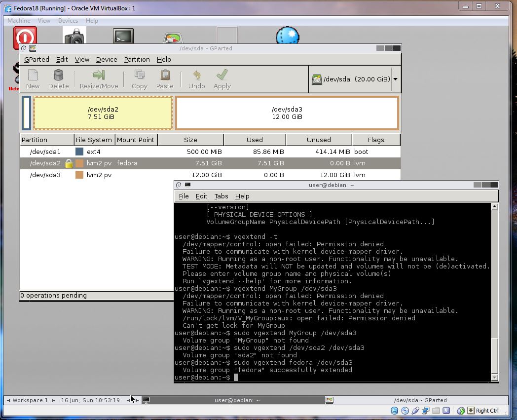The width and height of the screenshot is (517, 420).
Task: Click the Flags column header
Action: (376, 140)
